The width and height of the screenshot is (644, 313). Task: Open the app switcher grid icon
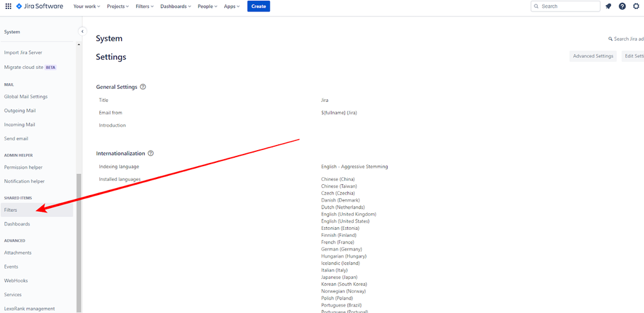point(8,6)
